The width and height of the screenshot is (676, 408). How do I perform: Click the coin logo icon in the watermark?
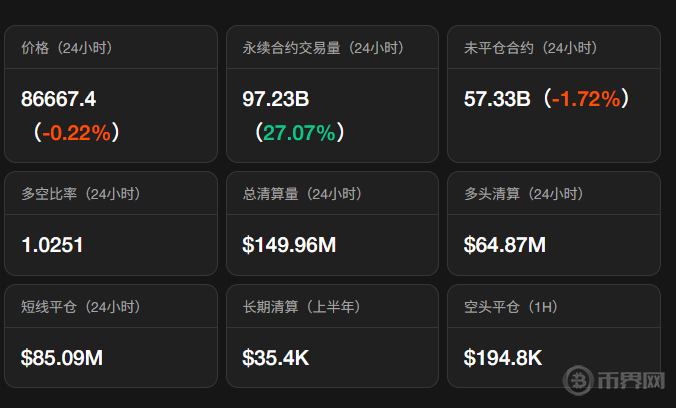580,382
